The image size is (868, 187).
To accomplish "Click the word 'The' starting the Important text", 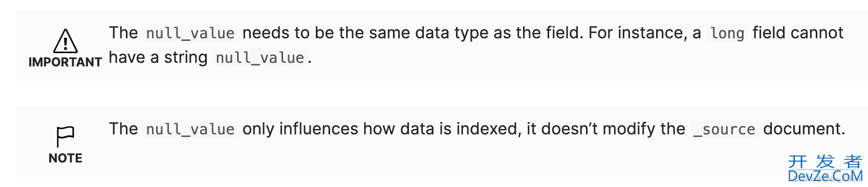I will pos(123,33).
